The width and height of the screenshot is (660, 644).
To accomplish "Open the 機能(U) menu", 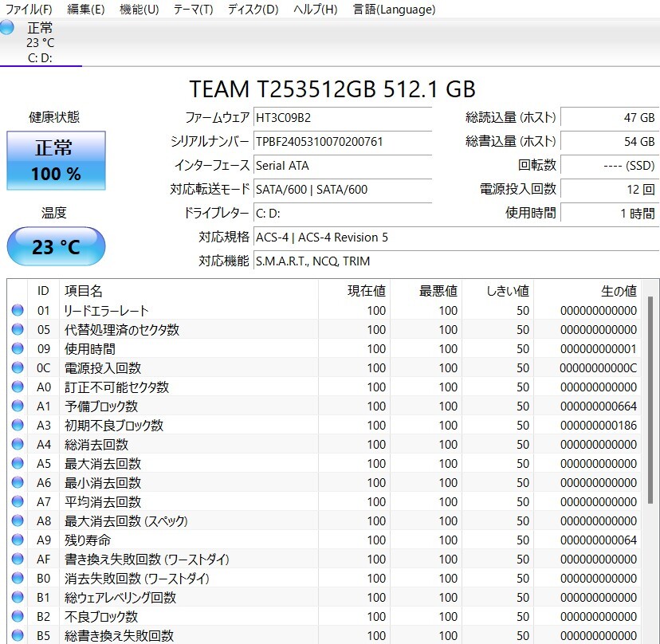I will point(139,10).
